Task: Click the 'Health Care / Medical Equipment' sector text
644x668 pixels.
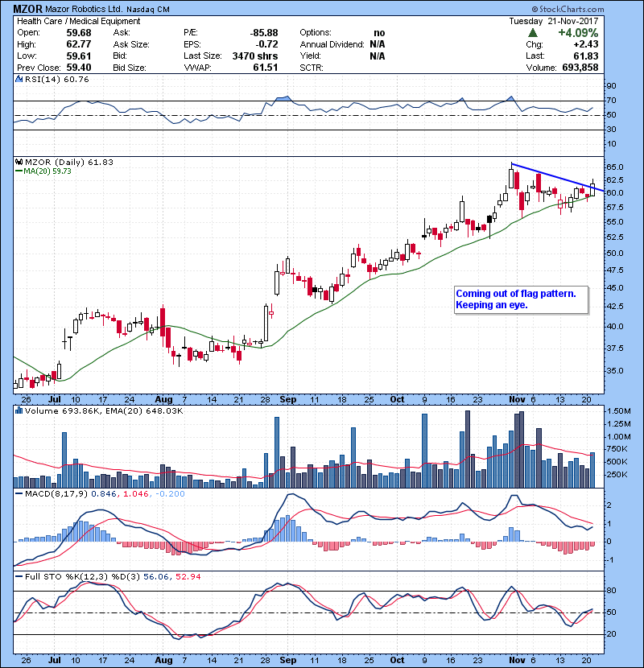Action: [x=78, y=21]
